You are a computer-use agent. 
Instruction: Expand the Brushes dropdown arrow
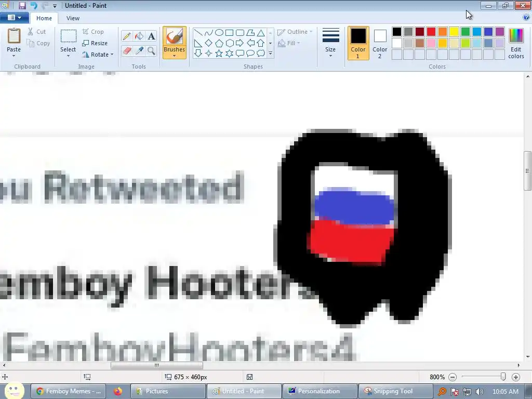point(175,56)
